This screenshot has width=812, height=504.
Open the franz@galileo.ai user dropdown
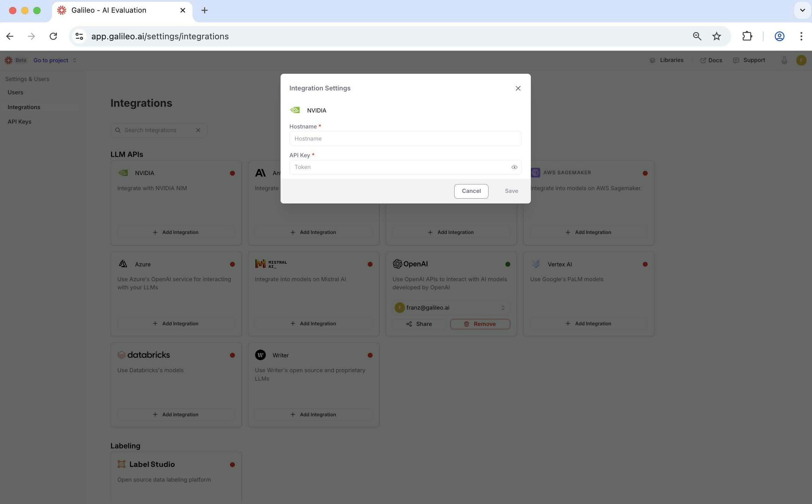[451, 308]
